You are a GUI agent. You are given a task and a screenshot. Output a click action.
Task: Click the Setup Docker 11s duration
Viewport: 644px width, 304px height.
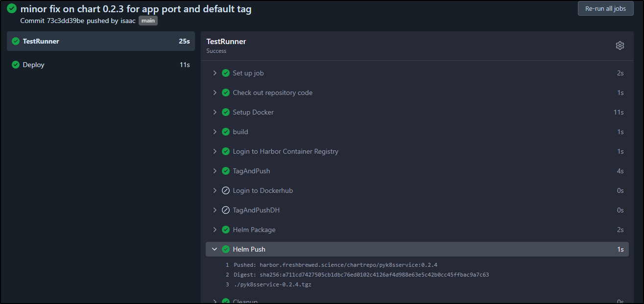click(619, 112)
